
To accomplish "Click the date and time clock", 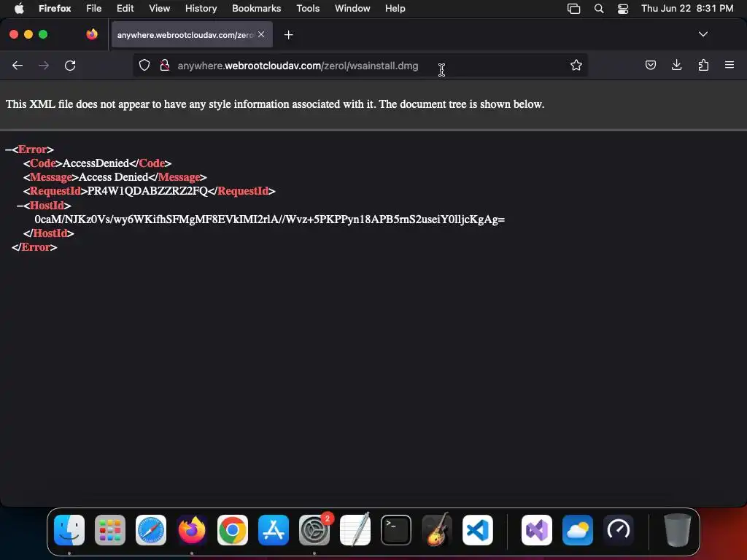I will coord(687,9).
